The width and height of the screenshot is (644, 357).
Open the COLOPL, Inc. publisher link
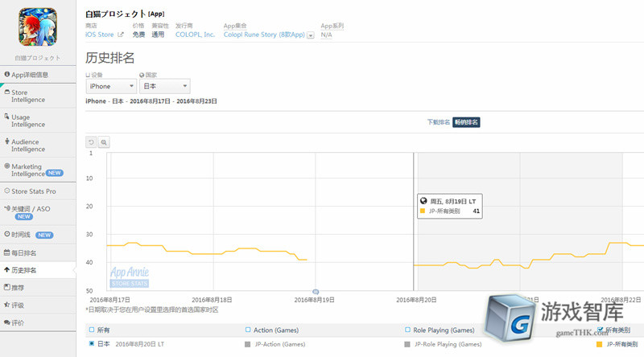195,35
